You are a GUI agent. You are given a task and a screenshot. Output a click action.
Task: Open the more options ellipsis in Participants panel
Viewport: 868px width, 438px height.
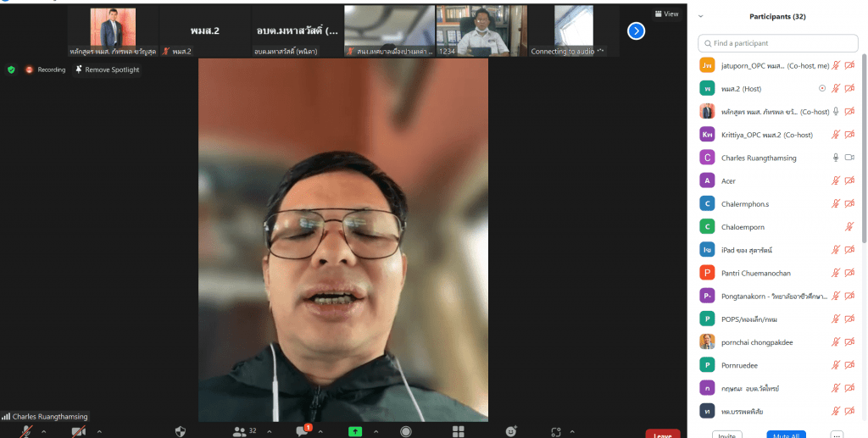837,435
